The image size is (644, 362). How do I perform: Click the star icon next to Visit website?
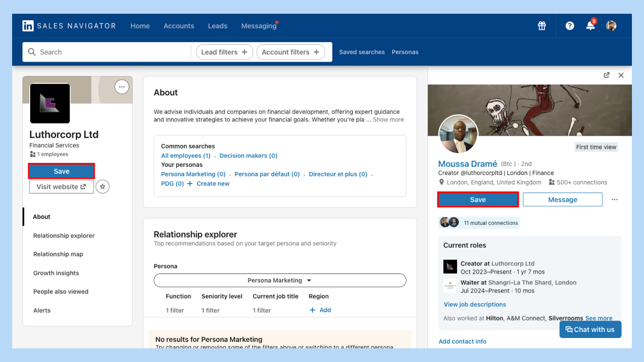pyautogui.click(x=103, y=187)
